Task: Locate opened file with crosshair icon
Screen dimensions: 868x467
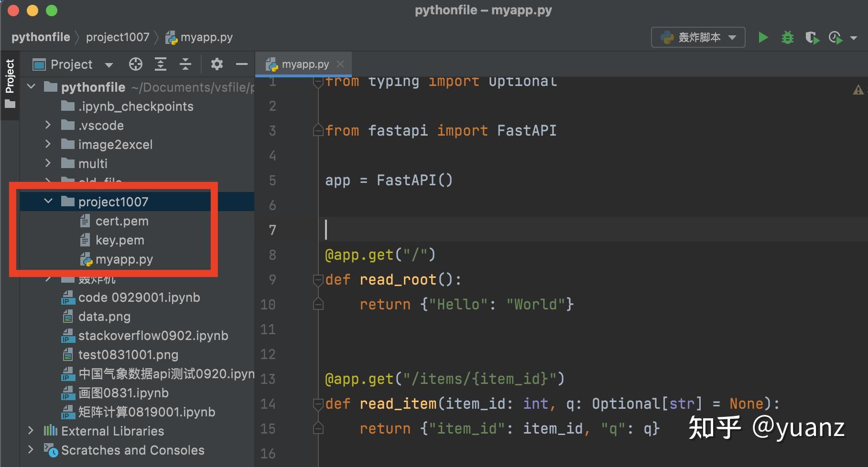Action: pyautogui.click(x=136, y=64)
